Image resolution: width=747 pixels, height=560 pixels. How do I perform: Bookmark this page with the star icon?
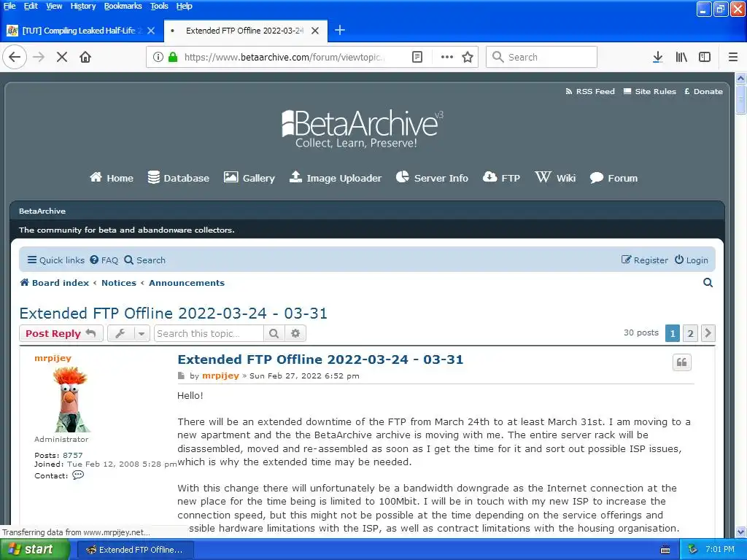(x=468, y=57)
